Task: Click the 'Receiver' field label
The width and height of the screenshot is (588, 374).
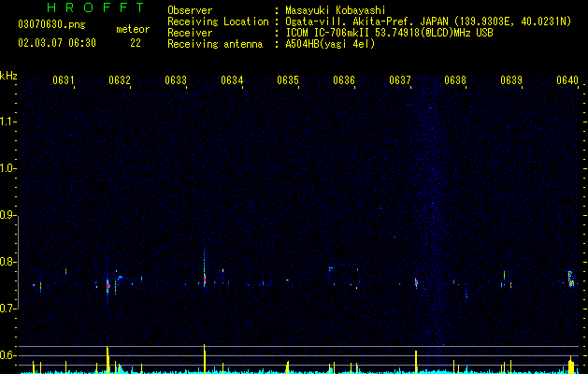Action: [x=190, y=33]
